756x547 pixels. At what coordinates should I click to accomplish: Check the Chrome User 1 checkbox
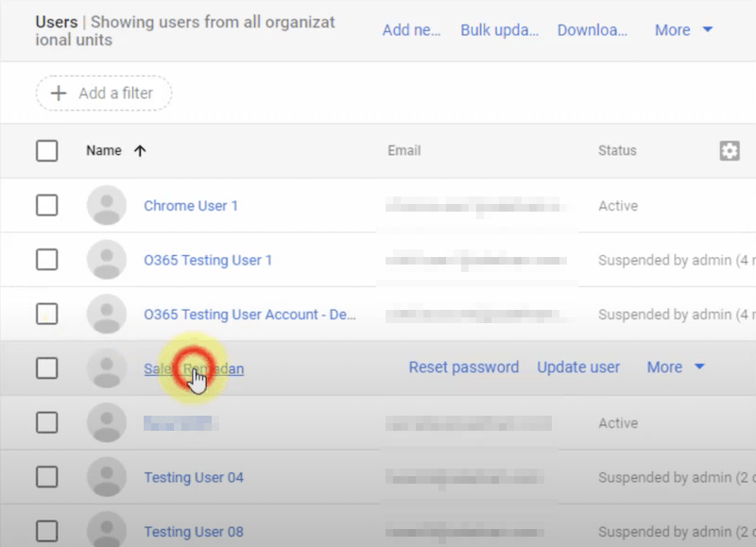(46, 205)
